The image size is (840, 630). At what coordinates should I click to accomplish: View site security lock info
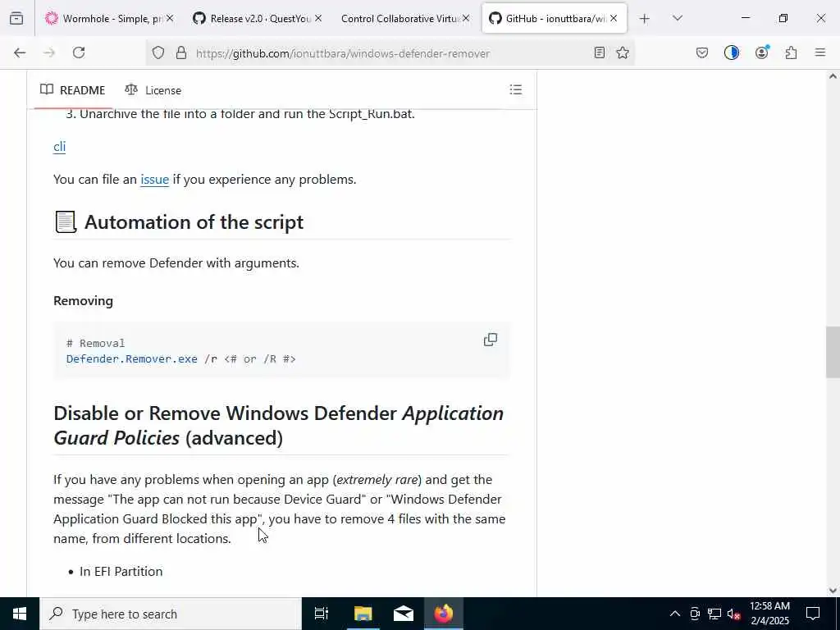[181, 53]
